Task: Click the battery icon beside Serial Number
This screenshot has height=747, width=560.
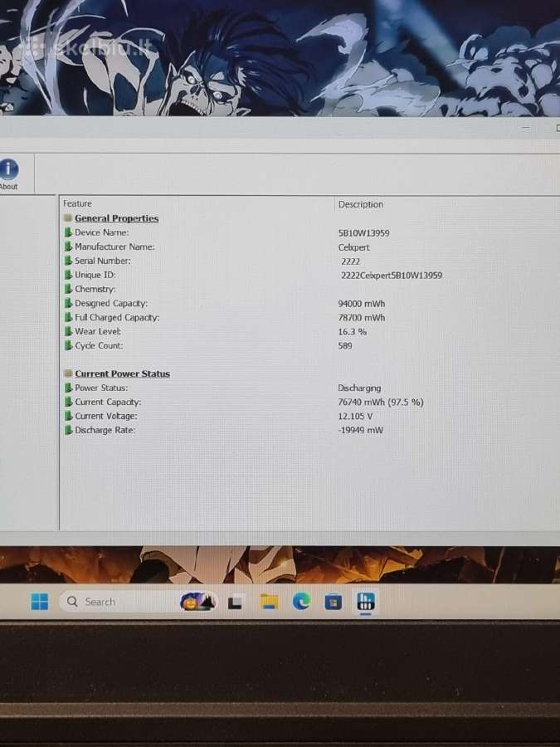Action: (68, 261)
